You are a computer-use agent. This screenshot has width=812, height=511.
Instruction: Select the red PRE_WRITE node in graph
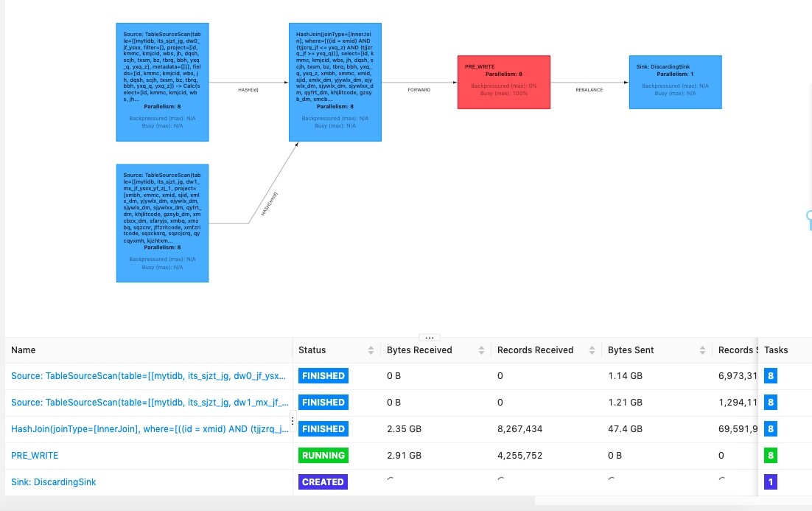coord(504,82)
